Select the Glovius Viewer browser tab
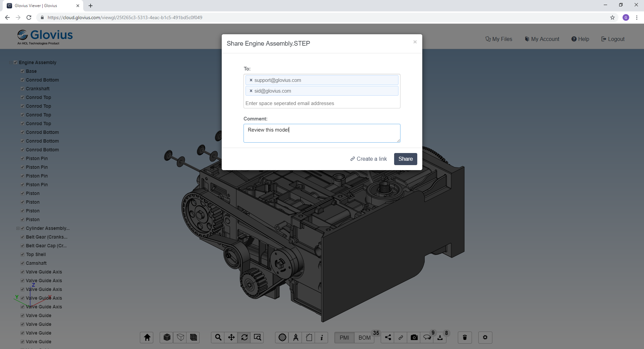Viewport: 644px width, 349px height. coord(44,6)
